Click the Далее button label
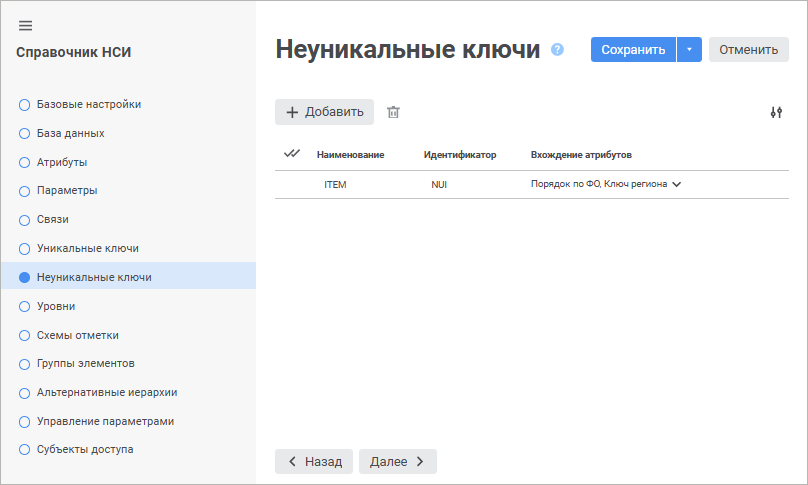Screen dimensions: 808x485 (389, 461)
